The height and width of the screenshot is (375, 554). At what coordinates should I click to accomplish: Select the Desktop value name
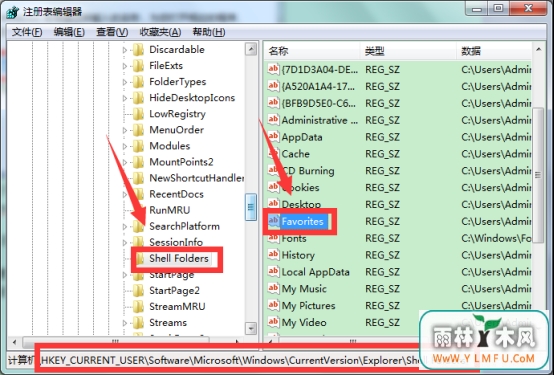point(301,204)
